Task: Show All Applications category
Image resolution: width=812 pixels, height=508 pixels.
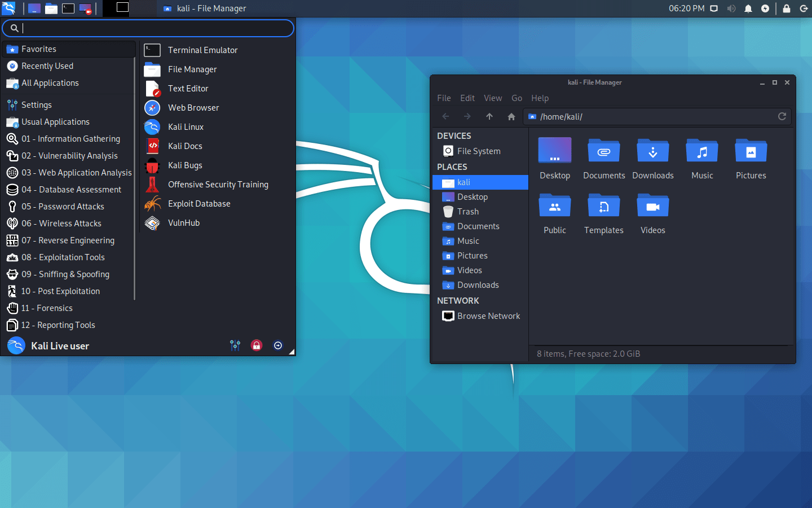Action: pos(69,83)
